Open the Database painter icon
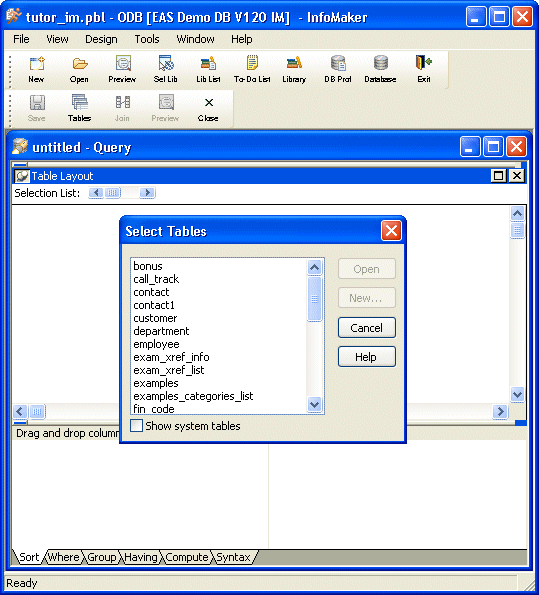The width and height of the screenshot is (539, 595). click(381, 63)
